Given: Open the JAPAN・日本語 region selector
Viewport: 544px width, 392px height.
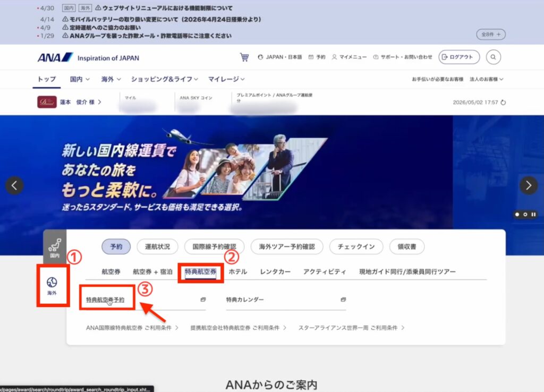Looking at the screenshot, I should [279, 57].
